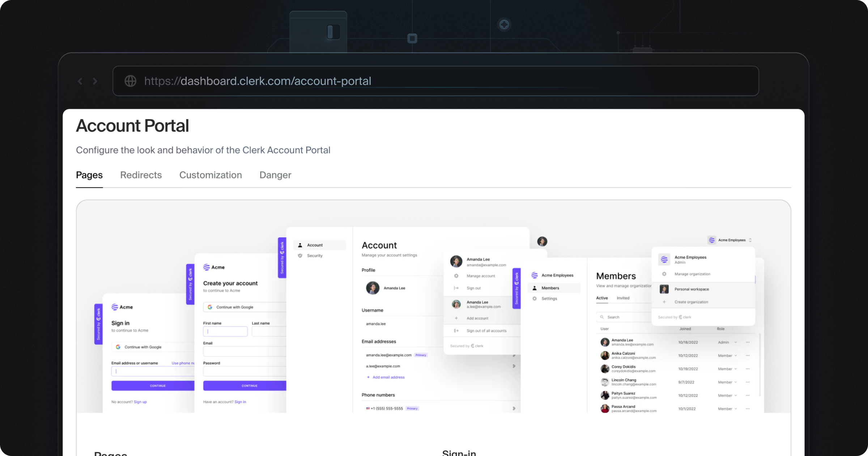Click more options dots for Corey Dokidis
The width and height of the screenshot is (868, 456).
pyautogui.click(x=748, y=369)
